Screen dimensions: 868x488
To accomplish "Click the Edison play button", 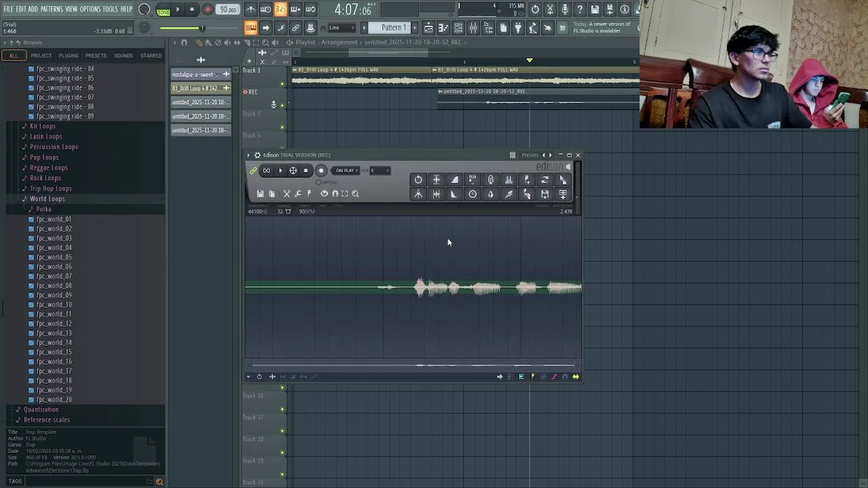I will pyautogui.click(x=280, y=171).
